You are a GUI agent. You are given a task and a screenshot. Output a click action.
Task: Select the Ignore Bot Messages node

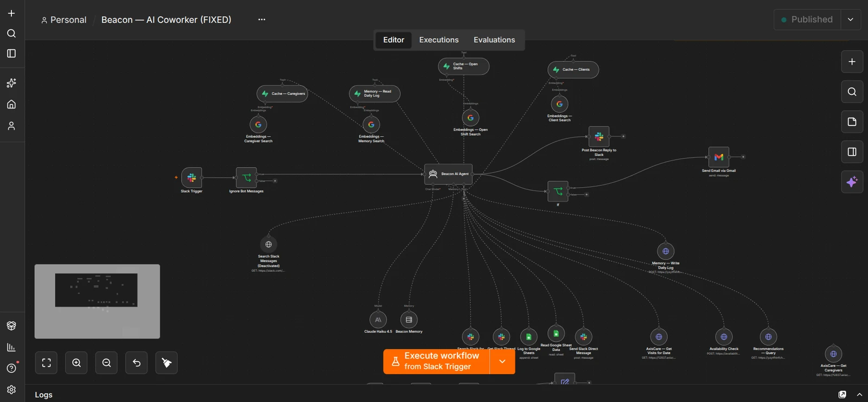coord(246,177)
